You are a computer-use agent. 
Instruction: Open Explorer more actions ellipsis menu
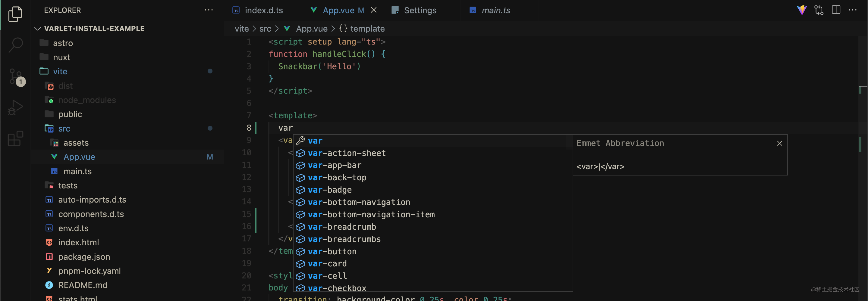coord(209,10)
